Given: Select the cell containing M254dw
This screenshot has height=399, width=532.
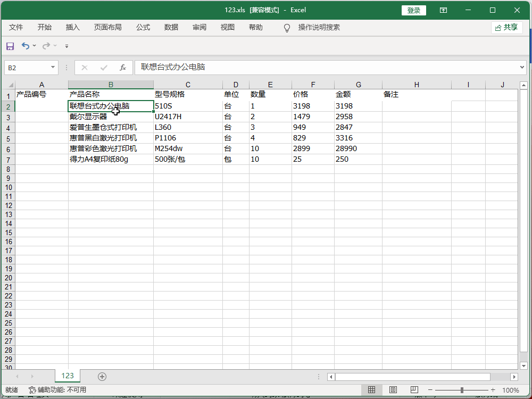Looking at the screenshot, I should point(188,148).
